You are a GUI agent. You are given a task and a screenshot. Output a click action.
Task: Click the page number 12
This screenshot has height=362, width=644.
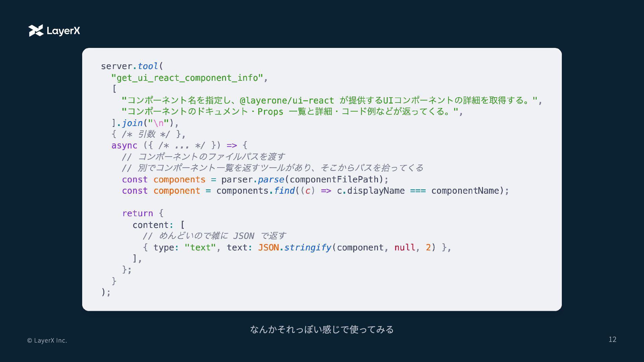pos(612,339)
